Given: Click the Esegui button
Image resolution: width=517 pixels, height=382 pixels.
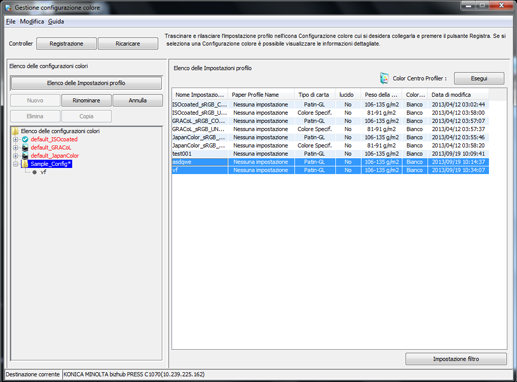Looking at the screenshot, I should (479, 79).
